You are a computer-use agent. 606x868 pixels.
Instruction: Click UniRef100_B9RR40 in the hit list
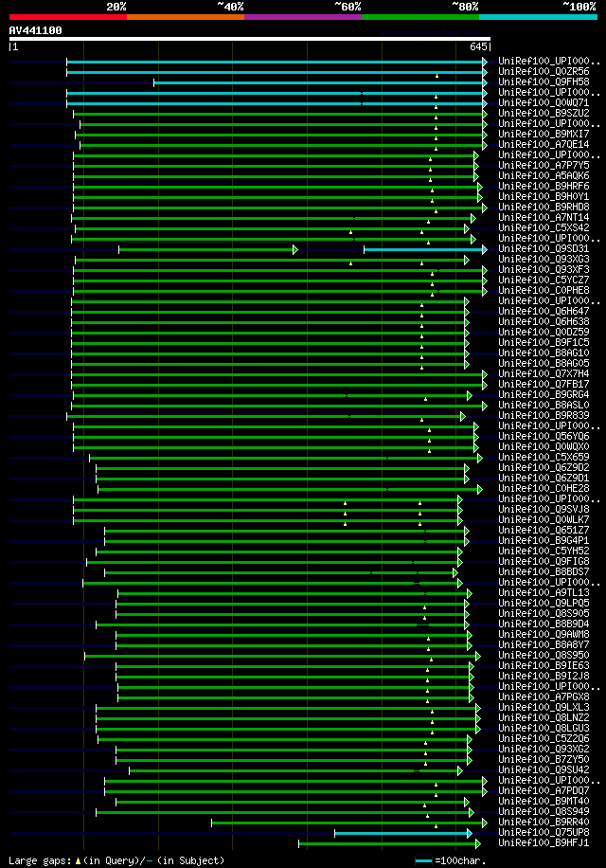tap(544, 823)
